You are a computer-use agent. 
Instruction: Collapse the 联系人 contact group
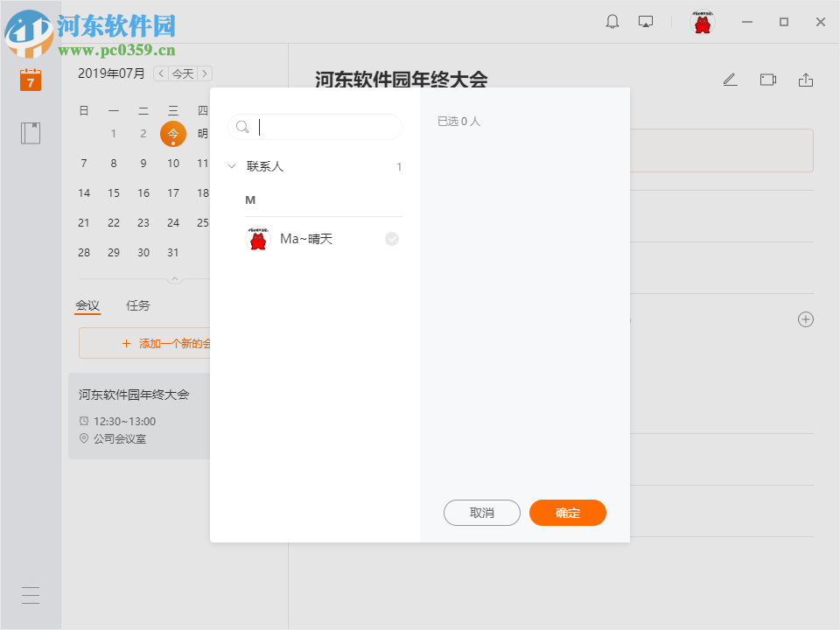tap(231, 165)
